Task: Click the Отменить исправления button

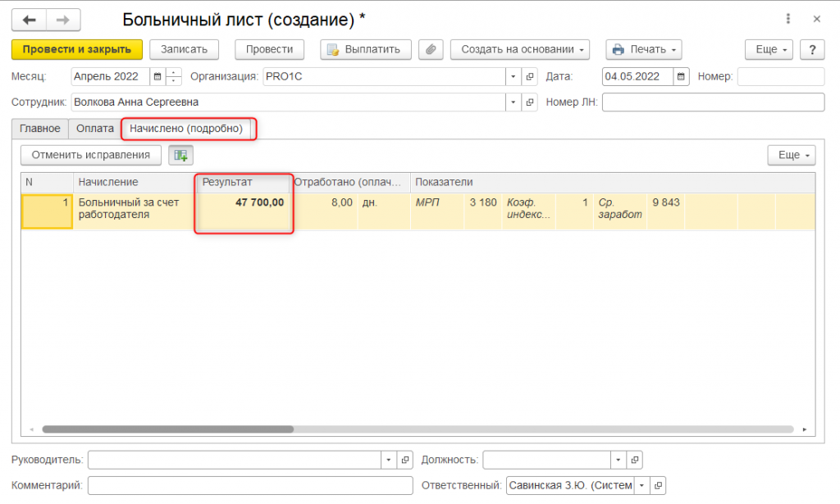Action: tap(91, 155)
